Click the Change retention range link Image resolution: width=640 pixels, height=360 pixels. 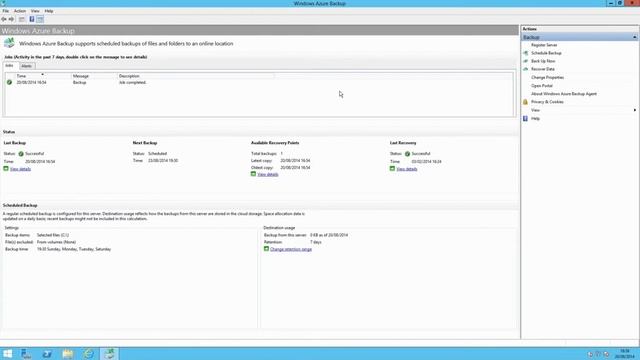(x=291, y=249)
